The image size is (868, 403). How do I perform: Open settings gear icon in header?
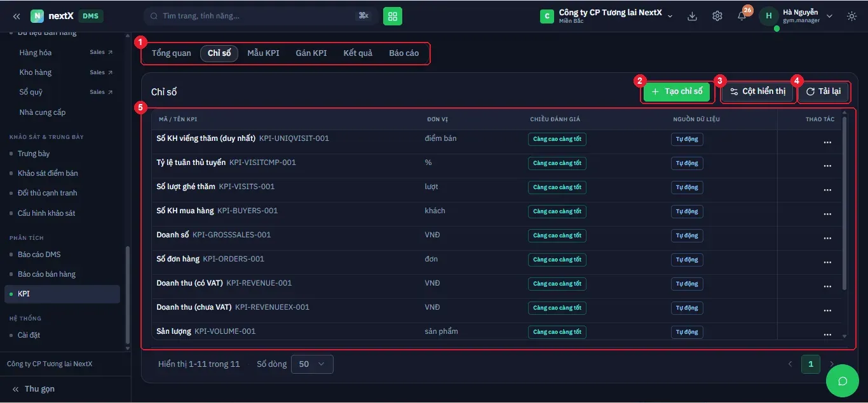[717, 16]
